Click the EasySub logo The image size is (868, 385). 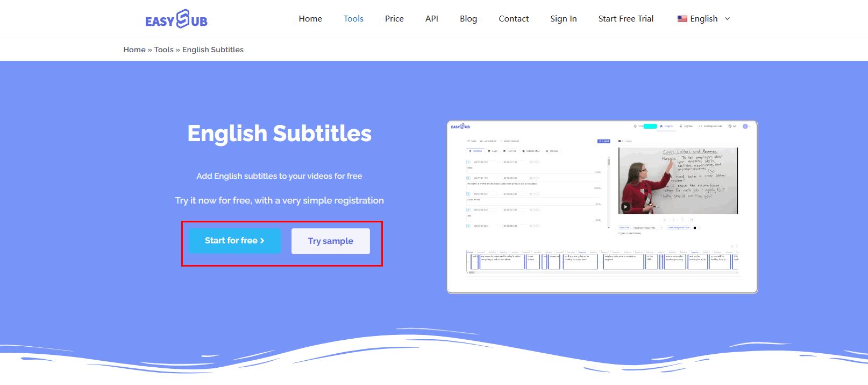pos(176,19)
